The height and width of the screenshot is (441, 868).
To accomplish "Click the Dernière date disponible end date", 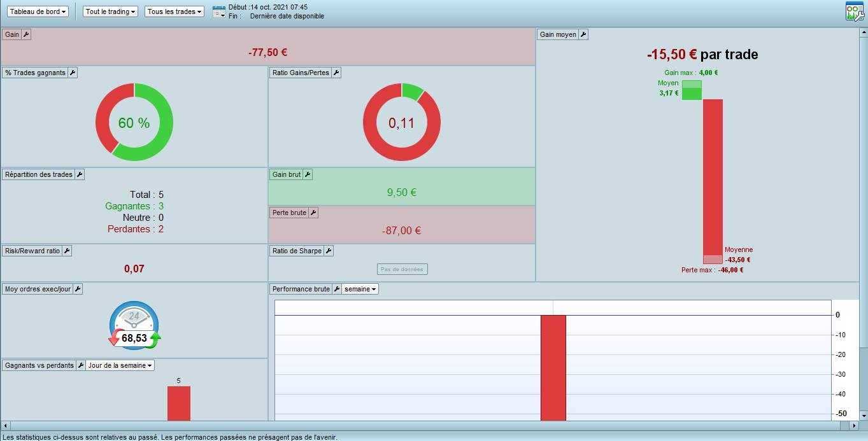I will pyautogui.click(x=287, y=16).
